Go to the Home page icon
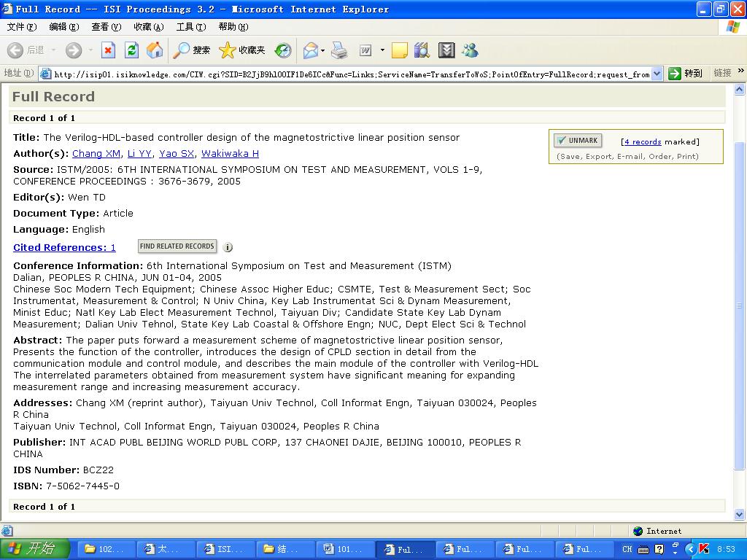 click(x=155, y=50)
